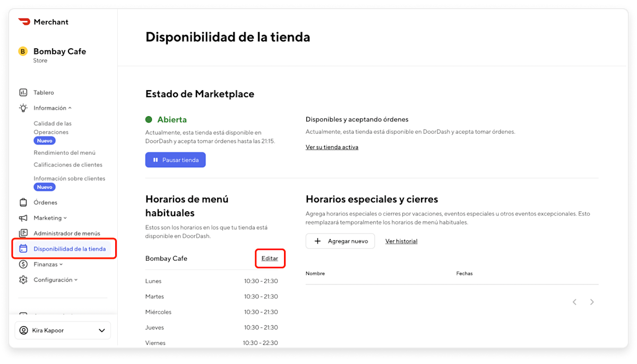
Task: Open the Kira Kapoor account dropdown
Action: [102, 331]
